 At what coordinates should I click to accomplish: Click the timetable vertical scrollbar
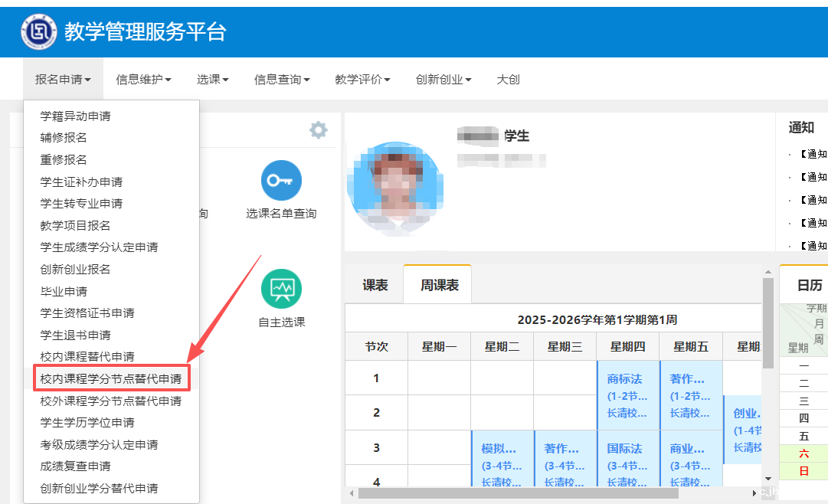click(x=767, y=345)
